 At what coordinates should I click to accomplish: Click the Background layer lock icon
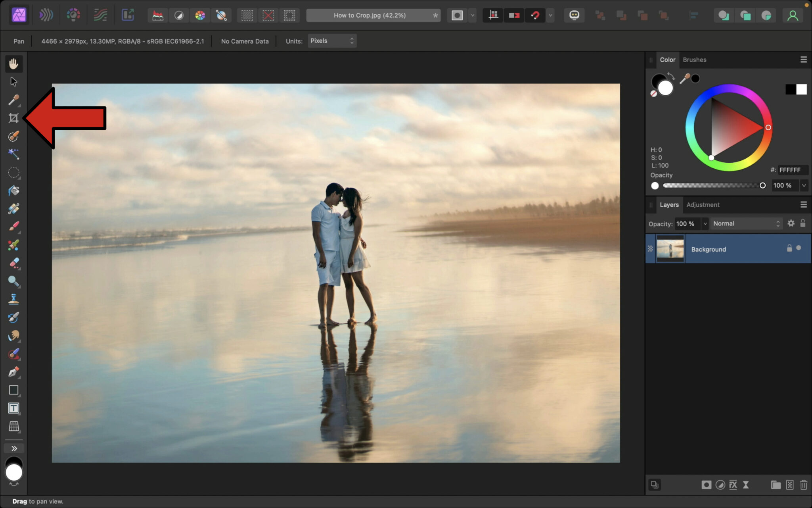[x=789, y=248]
